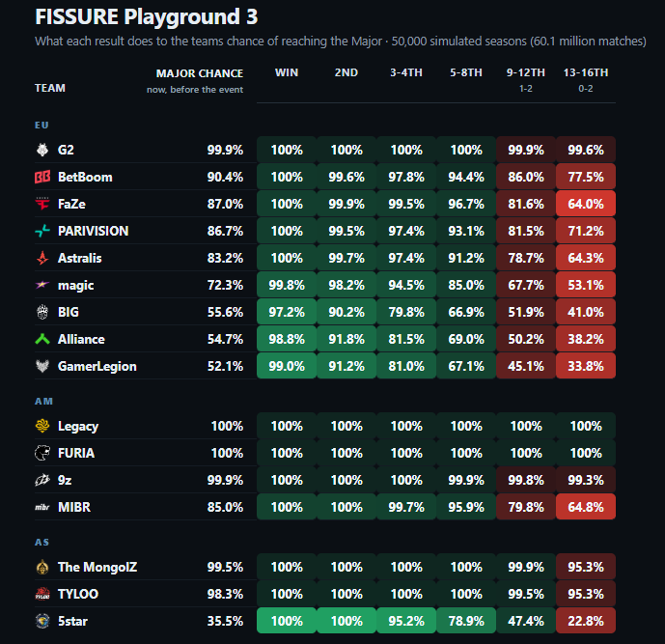Select the 13-16TH column header
Image resolution: width=665 pixels, height=644 pixels.
tap(586, 72)
